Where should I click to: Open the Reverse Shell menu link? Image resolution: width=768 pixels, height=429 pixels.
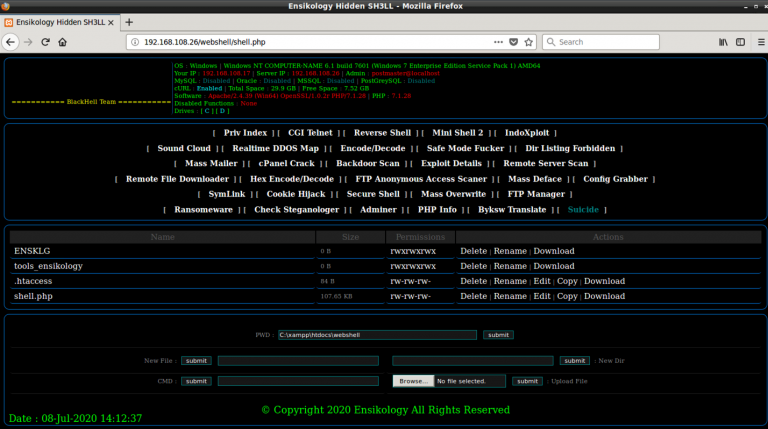[x=382, y=132]
